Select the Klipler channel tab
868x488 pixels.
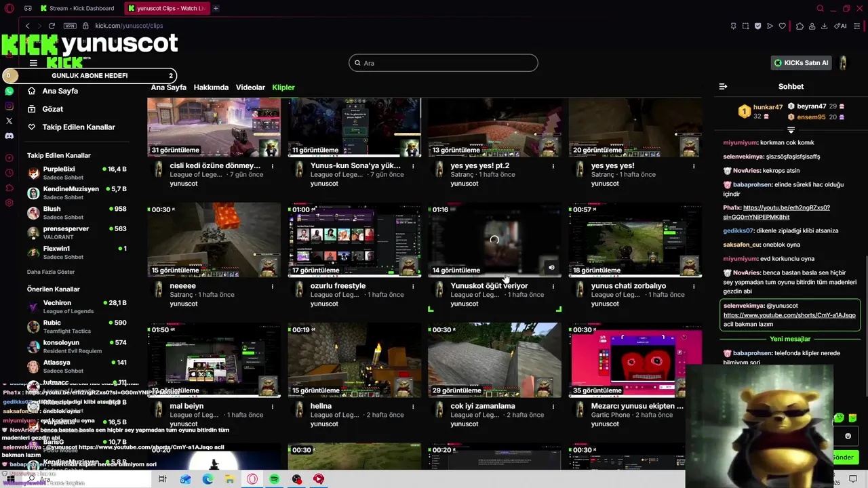[283, 87]
